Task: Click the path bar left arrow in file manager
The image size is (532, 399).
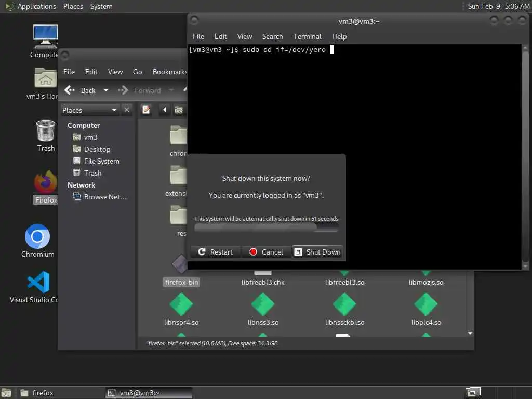Action: tap(165, 110)
